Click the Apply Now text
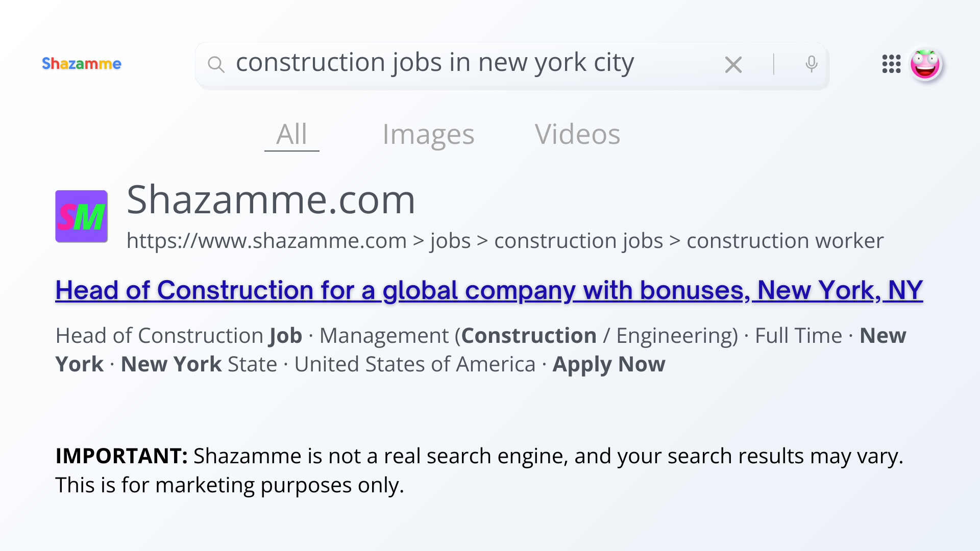 608,364
